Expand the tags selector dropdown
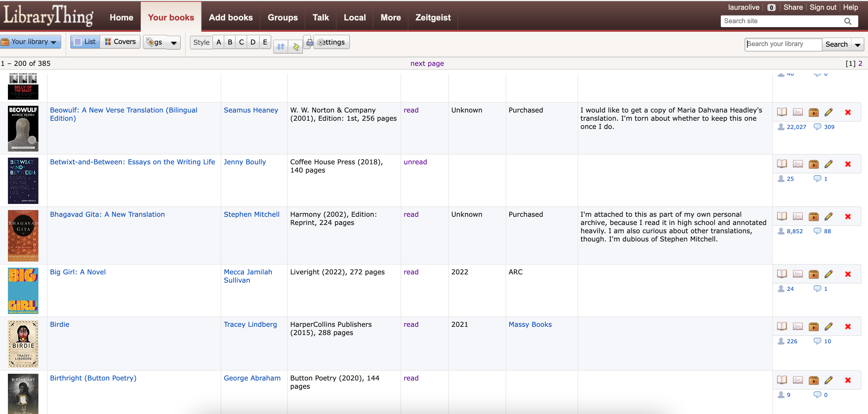The height and width of the screenshot is (414, 868). pyautogui.click(x=174, y=43)
